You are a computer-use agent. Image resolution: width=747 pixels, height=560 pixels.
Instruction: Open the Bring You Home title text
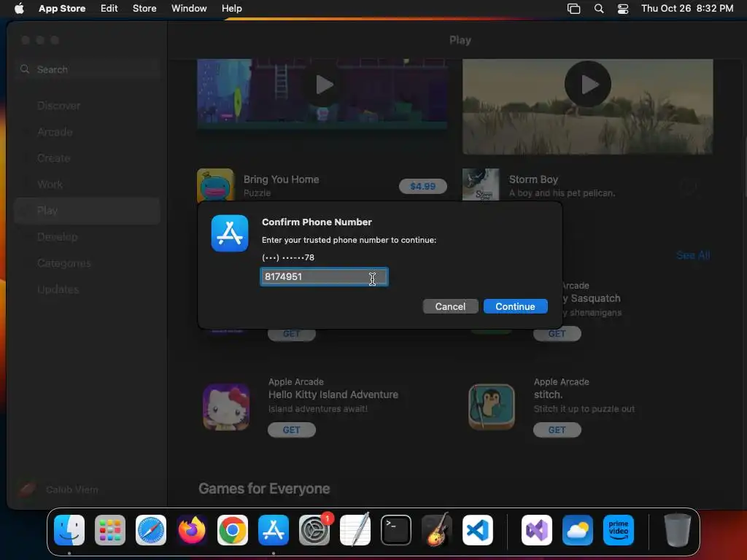pos(281,179)
